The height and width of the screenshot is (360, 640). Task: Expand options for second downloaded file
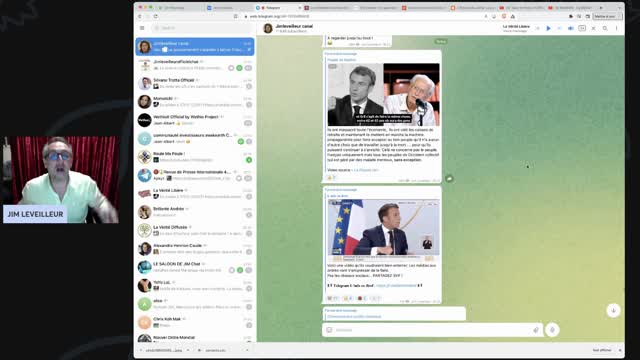247,350
